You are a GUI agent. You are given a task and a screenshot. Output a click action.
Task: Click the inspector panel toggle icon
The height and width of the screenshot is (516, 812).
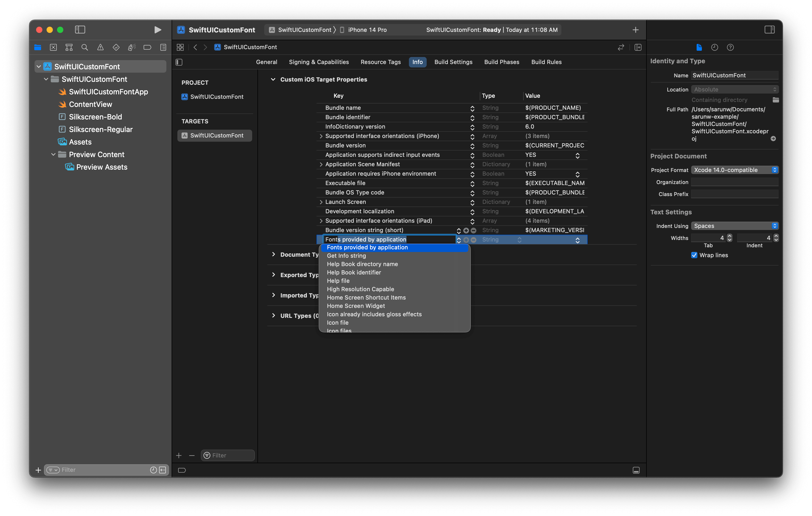click(x=769, y=29)
